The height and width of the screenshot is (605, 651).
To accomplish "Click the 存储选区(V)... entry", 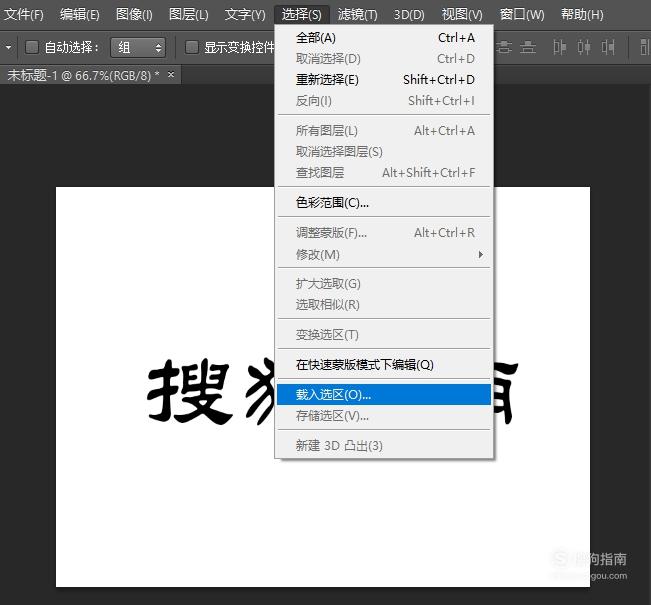I will click(x=384, y=415).
